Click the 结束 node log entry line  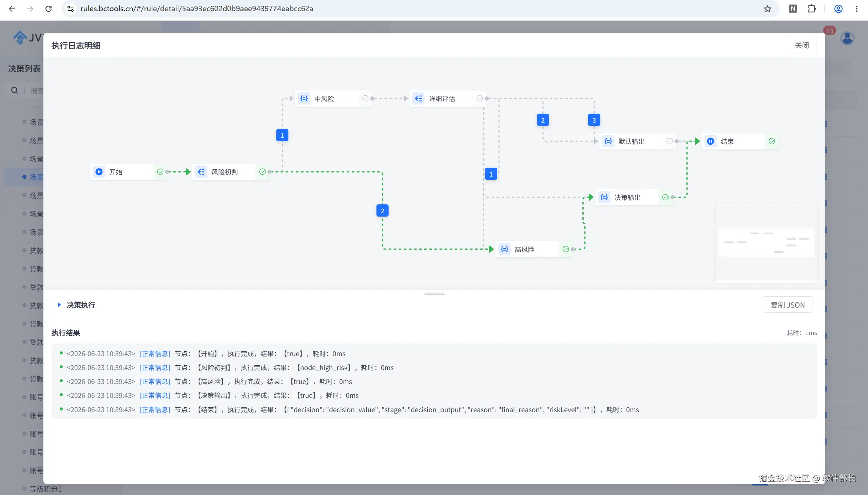[349, 410]
